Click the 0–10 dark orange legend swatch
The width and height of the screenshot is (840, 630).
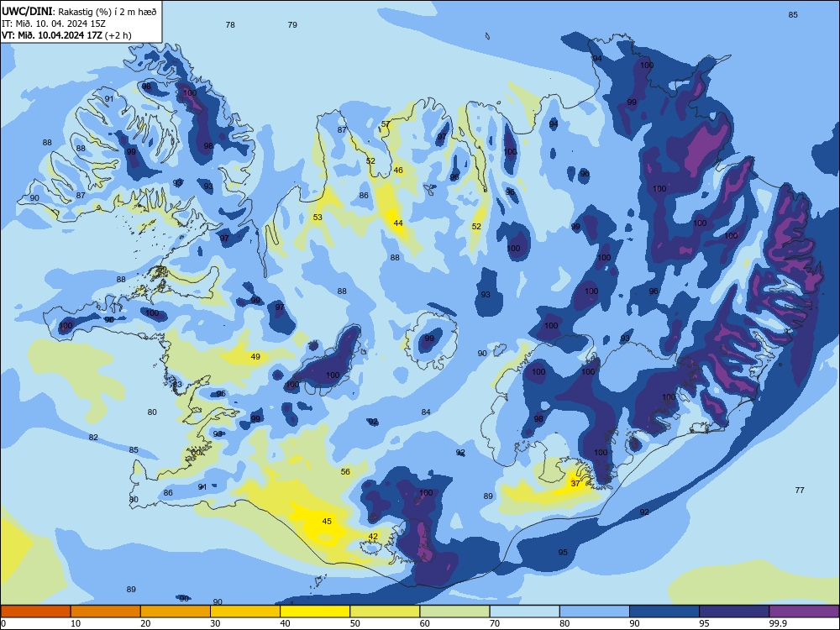coord(35,612)
